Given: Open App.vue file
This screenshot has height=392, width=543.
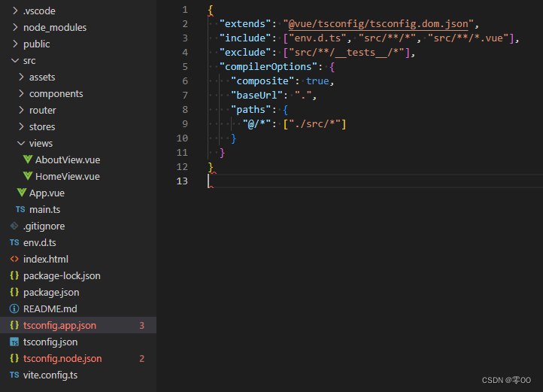Looking at the screenshot, I should tap(47, 193).
